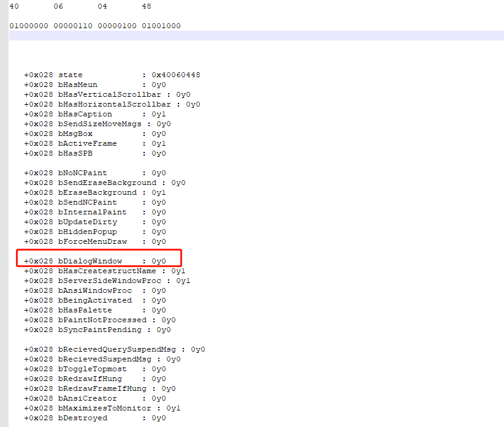The width and height of the screenshot is (504, 427).
Task: Click the bHasHorizontalScrollbar field line
Action: [x=112, y=104]
